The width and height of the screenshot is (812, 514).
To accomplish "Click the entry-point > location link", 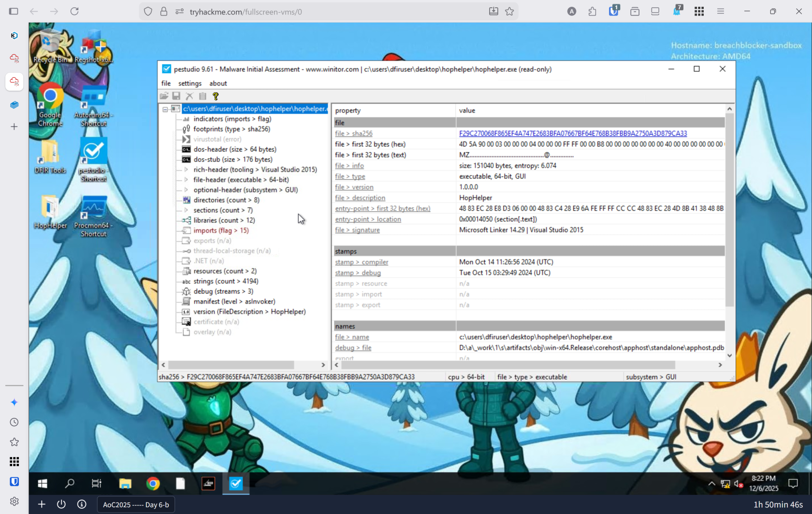I will [x=368, y=219].
